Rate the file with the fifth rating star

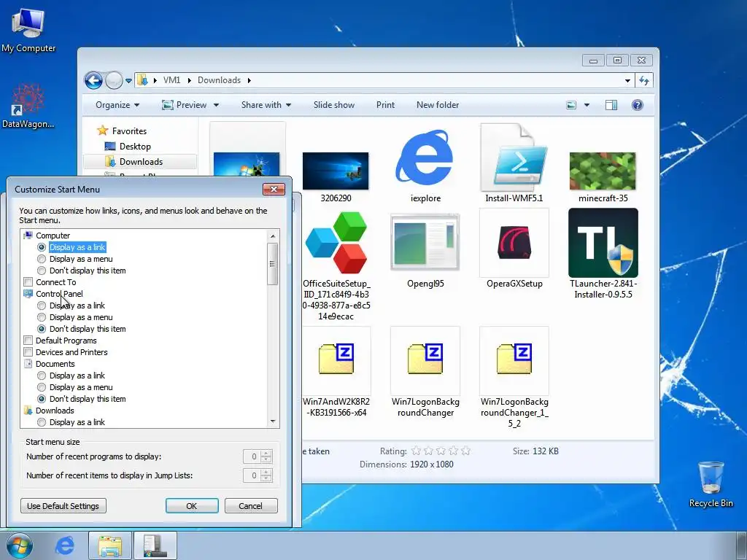[x=465, y=451]
